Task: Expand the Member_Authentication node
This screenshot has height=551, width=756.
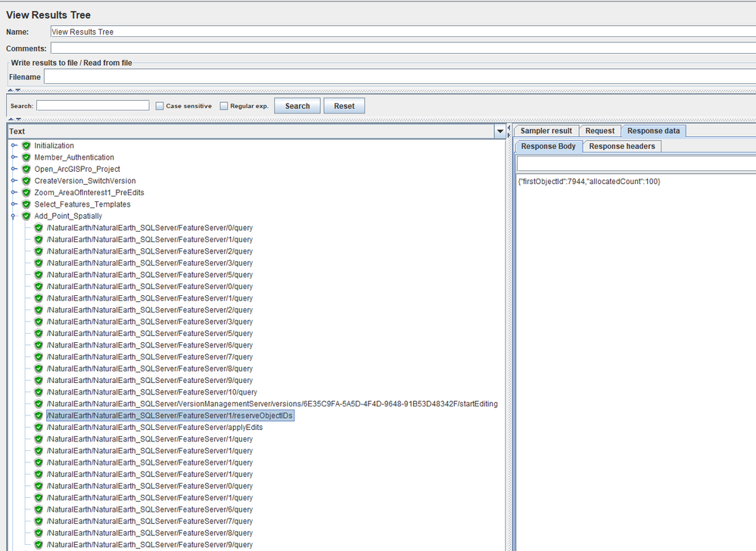Action: 14,157
